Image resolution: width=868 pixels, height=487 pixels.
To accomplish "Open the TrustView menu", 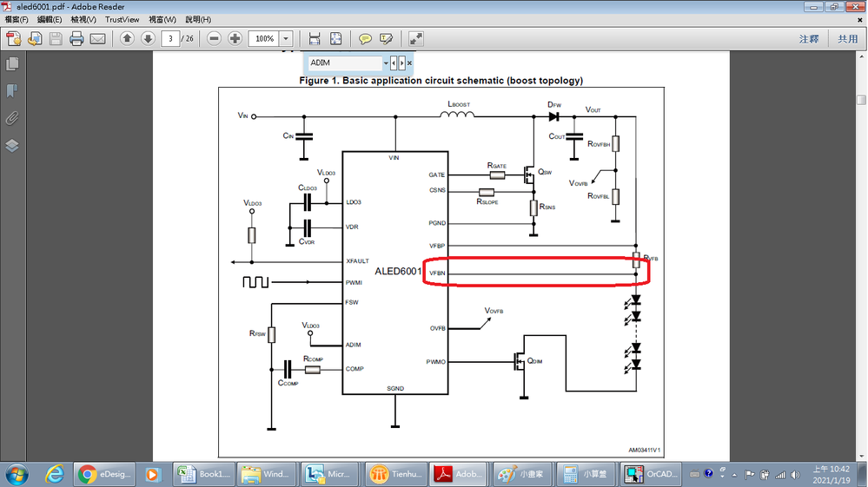I will (x=122, y=19).
